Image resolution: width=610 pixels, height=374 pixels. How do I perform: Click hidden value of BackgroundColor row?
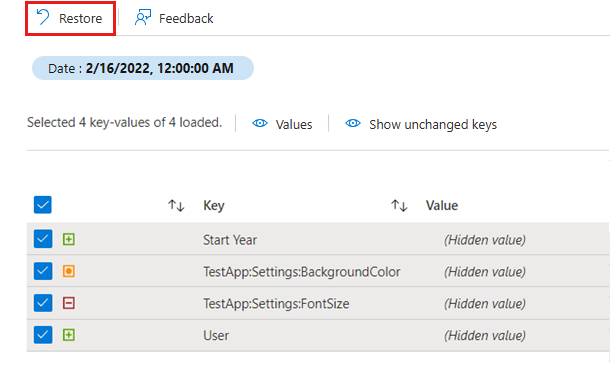tap(485, 272)
